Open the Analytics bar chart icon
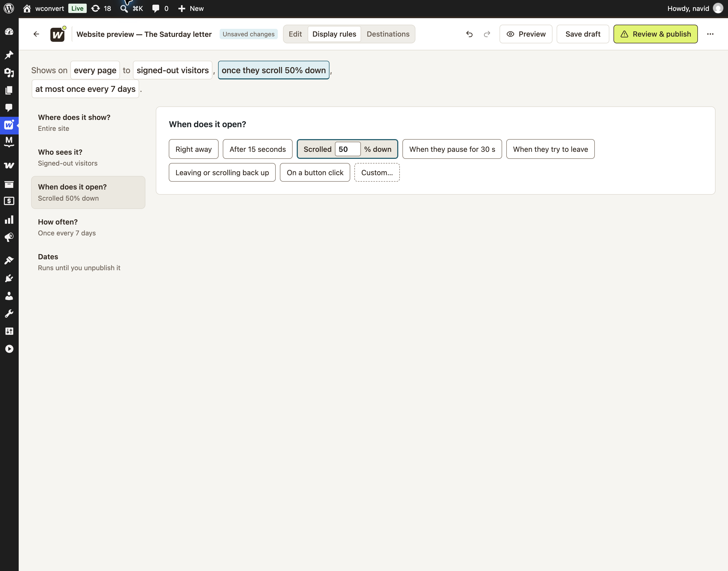 [x=9, y=220]
